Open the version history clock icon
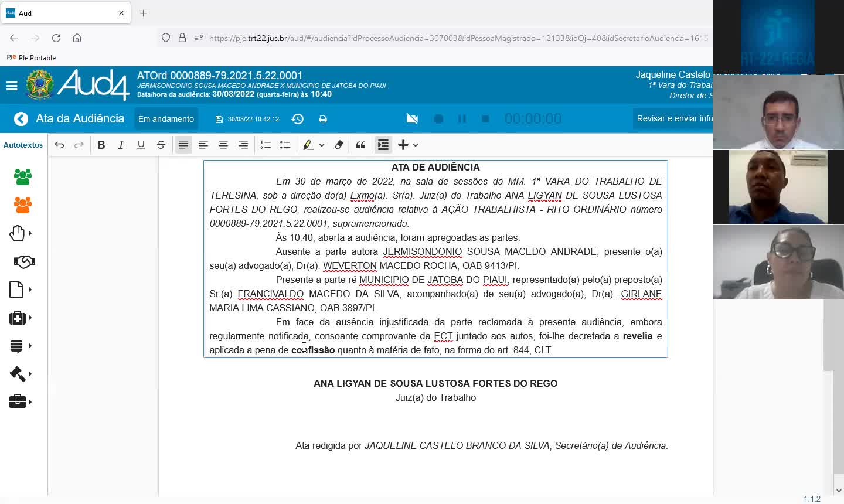The image size is (844, 504). [298, 119]
